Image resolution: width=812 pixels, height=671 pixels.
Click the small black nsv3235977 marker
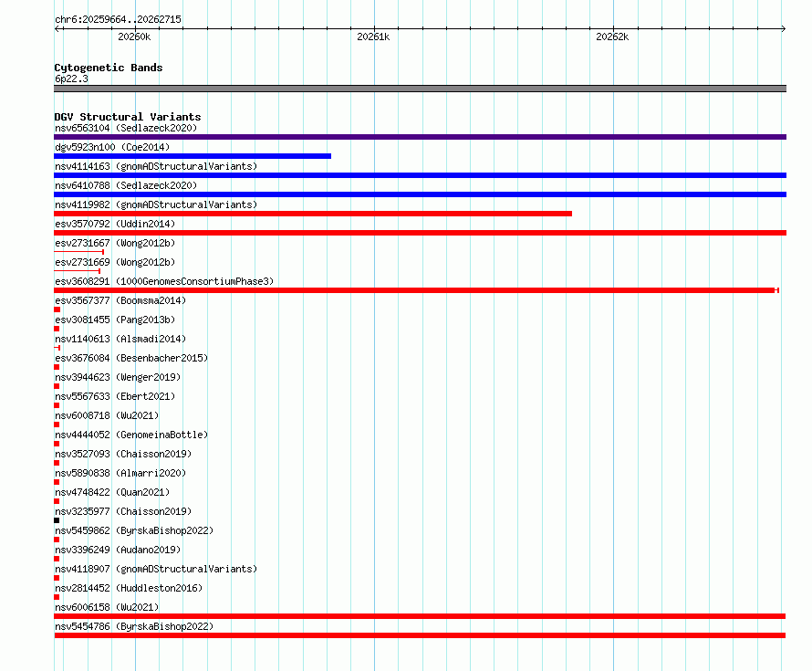click(57, 520)
